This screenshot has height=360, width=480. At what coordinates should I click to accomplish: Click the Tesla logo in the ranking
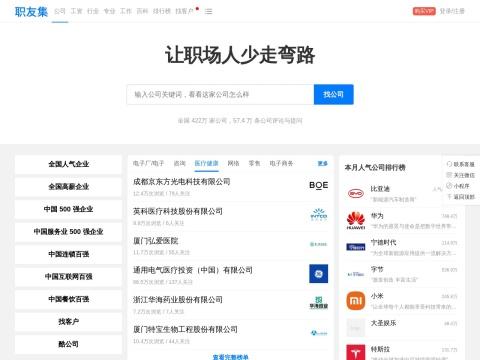click(x=356, y=353)
